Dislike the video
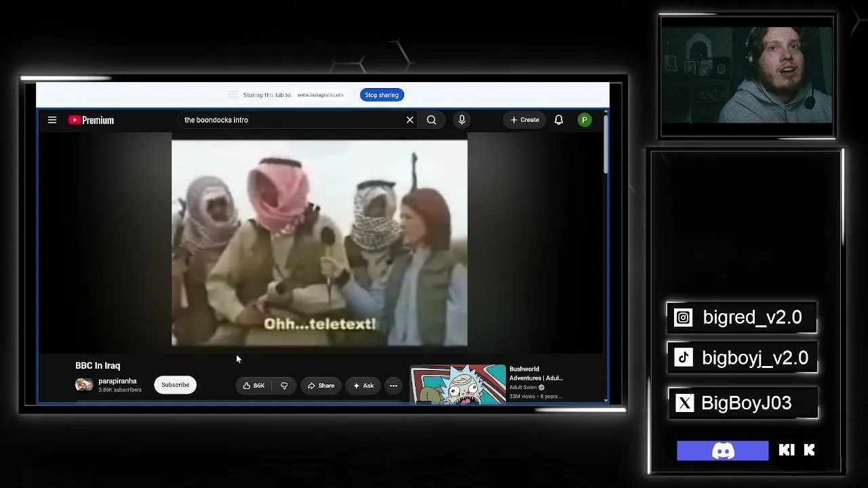Image resolution: width=868 pixels, height=488 pixels. (x=284, y=386)
